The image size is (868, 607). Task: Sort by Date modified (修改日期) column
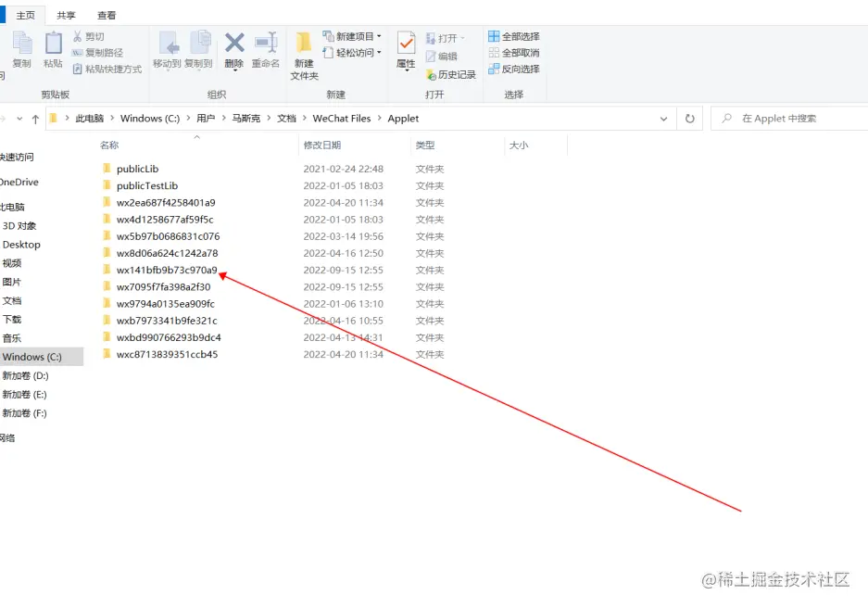click(322, 145)
